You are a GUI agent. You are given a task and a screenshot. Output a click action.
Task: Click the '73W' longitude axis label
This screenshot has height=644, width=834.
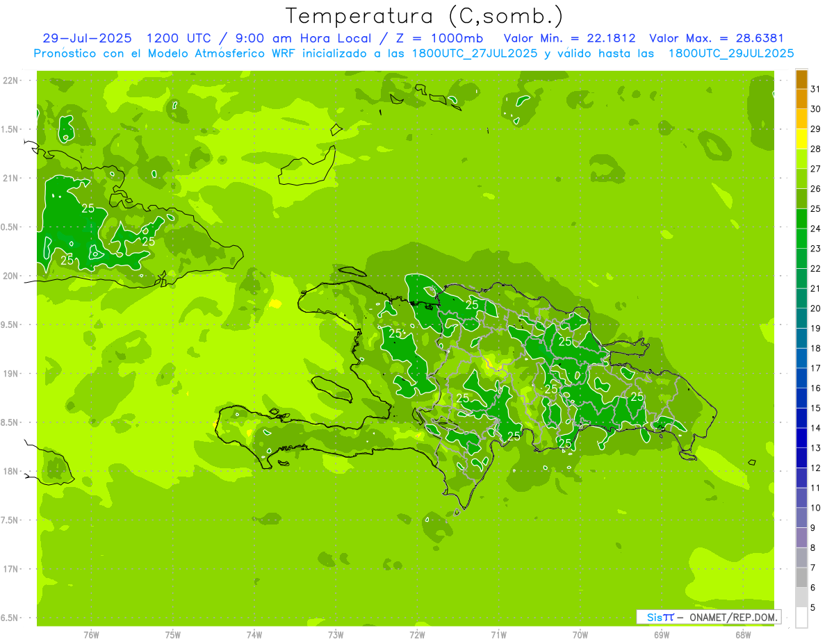click(336, 635)
